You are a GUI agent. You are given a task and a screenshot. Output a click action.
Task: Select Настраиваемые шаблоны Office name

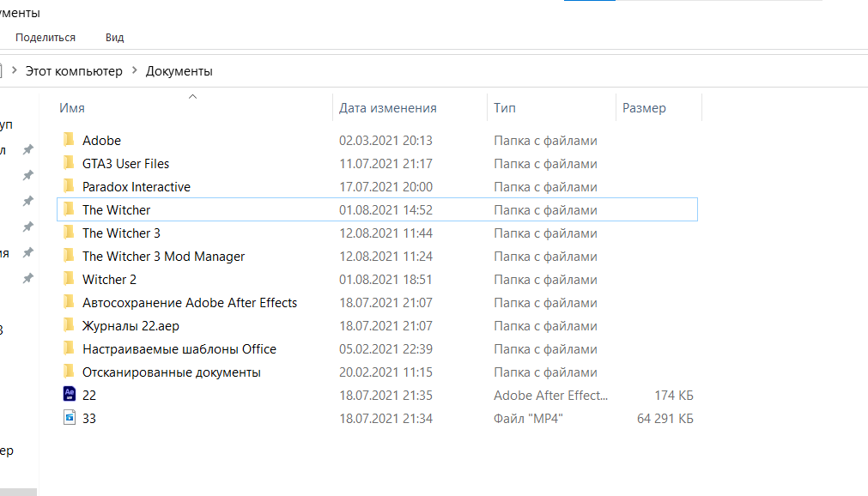pos(179,349)
